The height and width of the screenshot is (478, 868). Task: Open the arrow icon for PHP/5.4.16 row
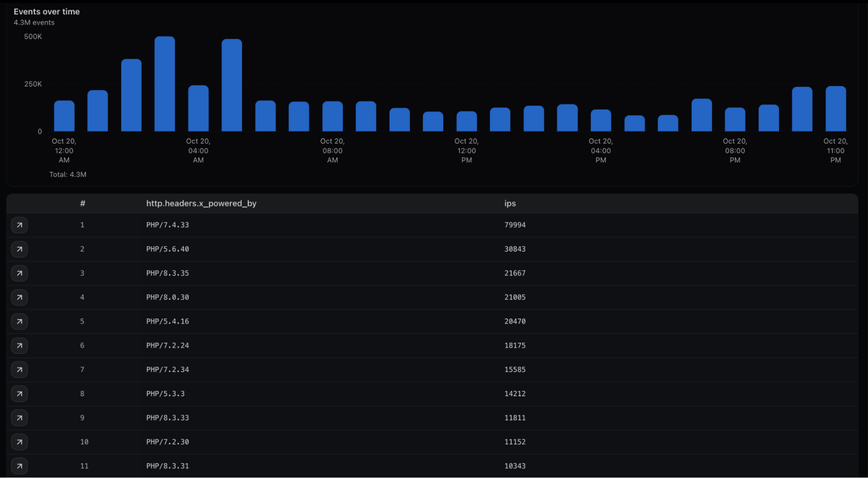[x=20, y=322]
